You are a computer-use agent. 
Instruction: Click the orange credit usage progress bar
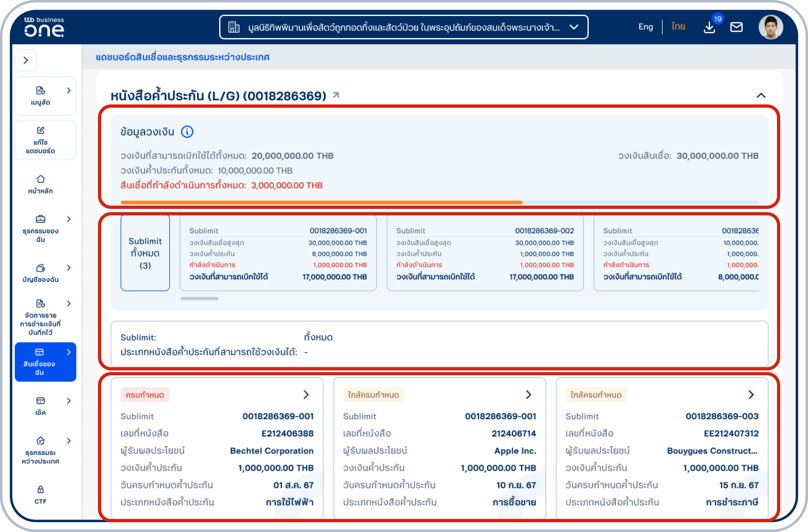point(322,202)
